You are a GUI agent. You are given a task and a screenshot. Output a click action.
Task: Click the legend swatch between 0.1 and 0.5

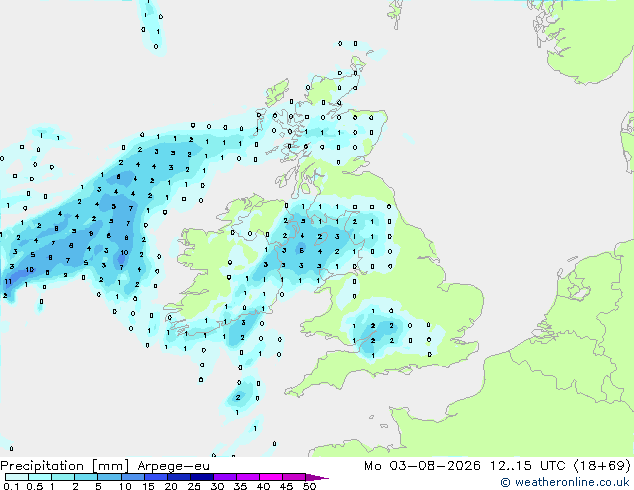(17, 477)
